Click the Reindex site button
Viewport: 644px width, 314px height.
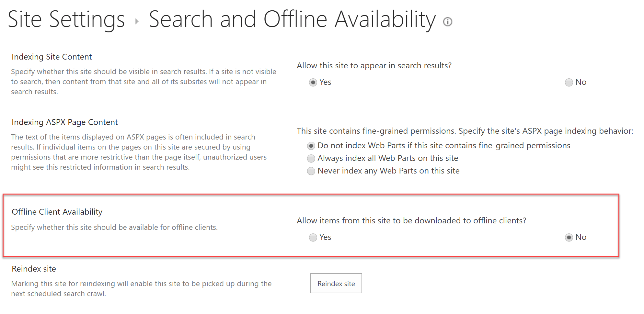tap(336, 283)
